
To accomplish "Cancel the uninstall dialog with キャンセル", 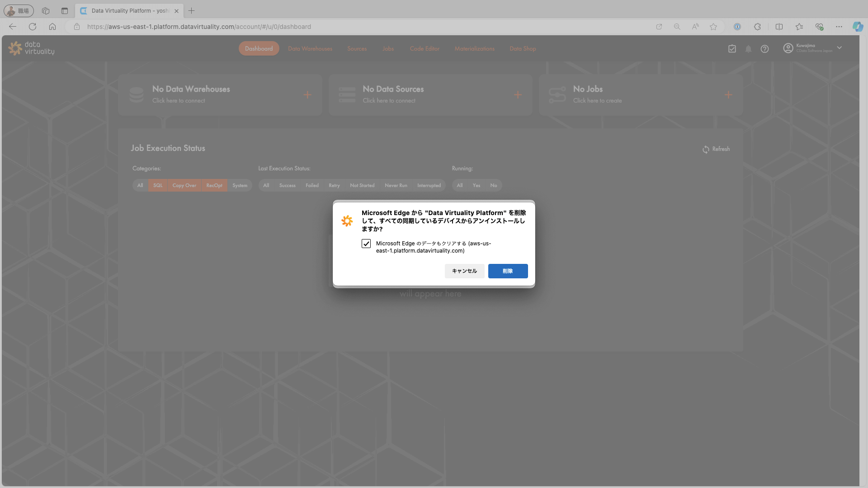I will (x=464, y=271).
